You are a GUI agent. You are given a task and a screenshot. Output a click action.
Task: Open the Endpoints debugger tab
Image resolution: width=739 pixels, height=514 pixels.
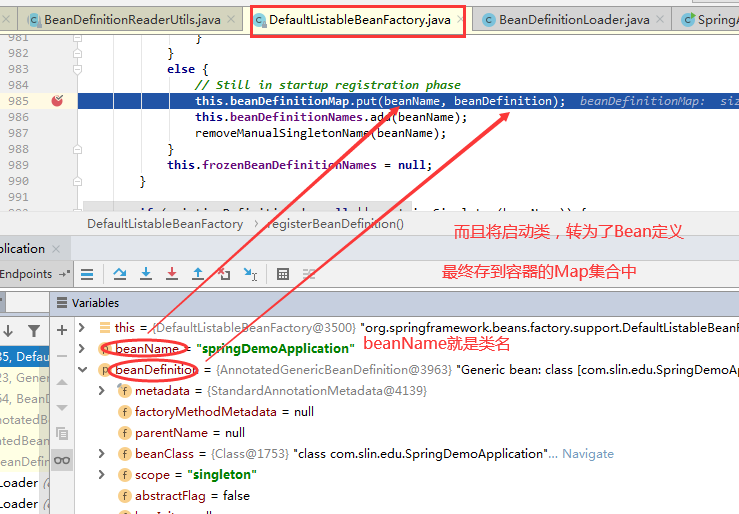click(26, 274)
